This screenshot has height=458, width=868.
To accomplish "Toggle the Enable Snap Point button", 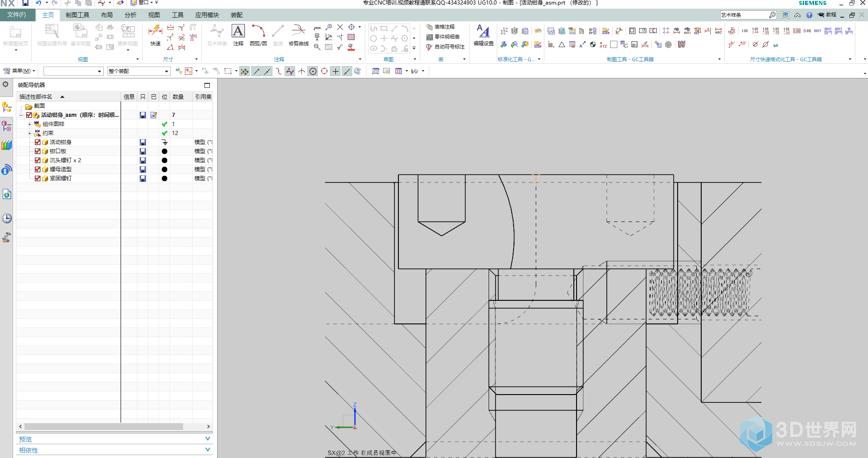I will (x=245, y=71).
